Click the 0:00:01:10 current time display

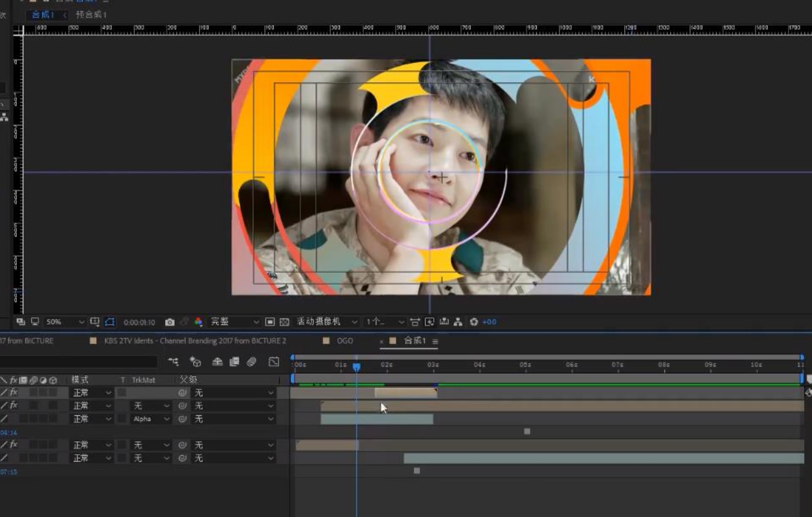[139, 322]
